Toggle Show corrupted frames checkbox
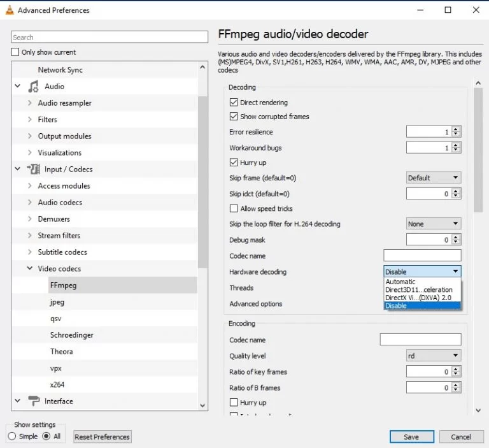This screenshot has width=489, height=448. coord(233,117)
